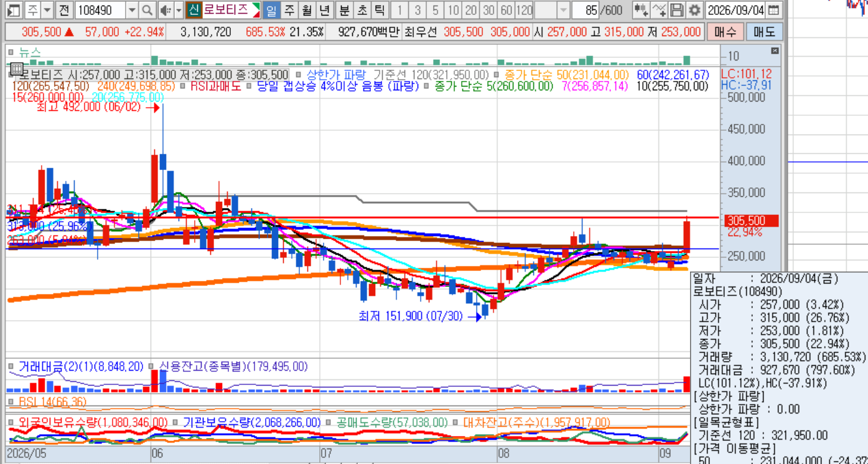Click the speaker sound icon
Viewport: 868px width, 464px height.
[164, 10]
